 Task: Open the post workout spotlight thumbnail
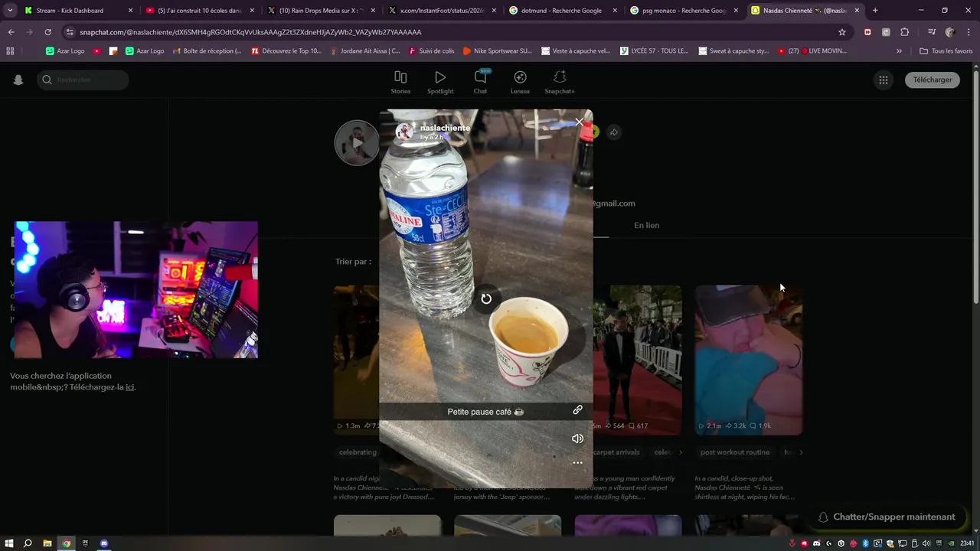click(748, 360)
